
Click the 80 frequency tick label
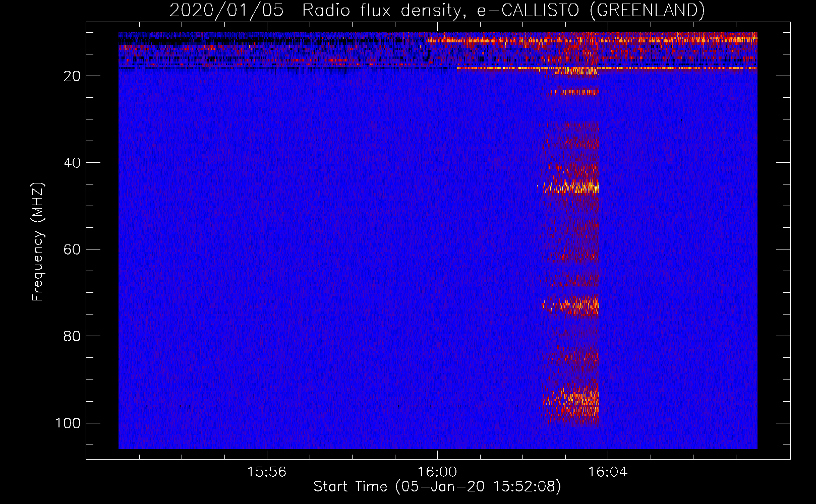pyautogui.click(x=72, y=336)
